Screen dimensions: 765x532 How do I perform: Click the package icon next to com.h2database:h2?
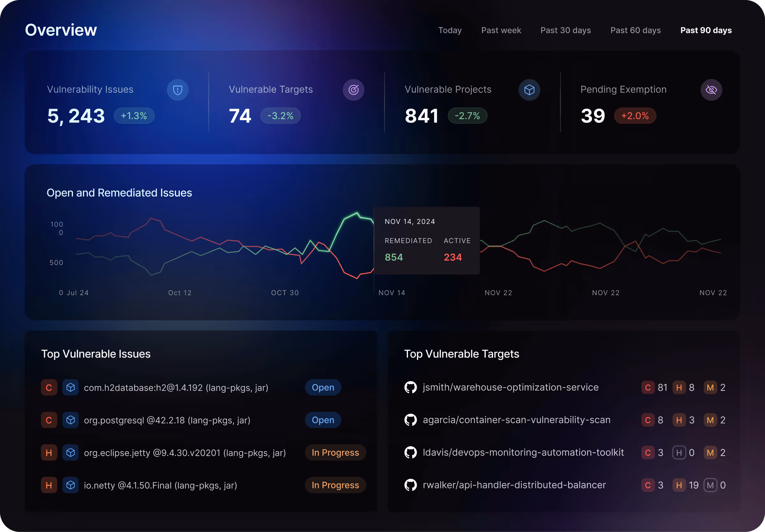point(70,387)
